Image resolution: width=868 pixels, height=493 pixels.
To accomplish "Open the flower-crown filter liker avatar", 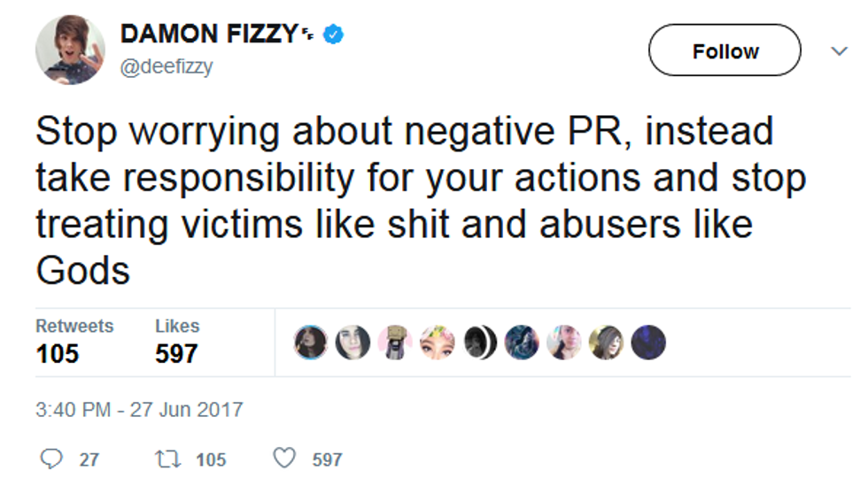I will point(438,343).
